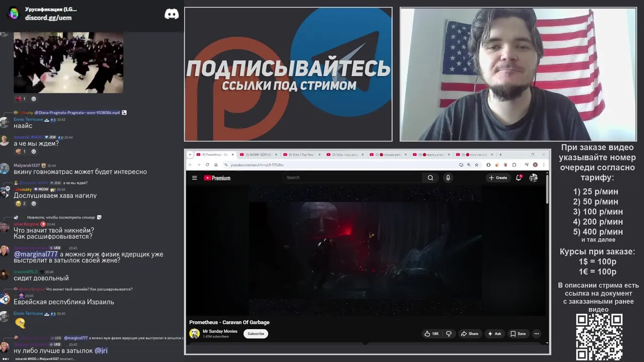Click the reaction count under dancing video
Image resolution: width=644 pixels, height=362 pixels.
click(20, 99)
